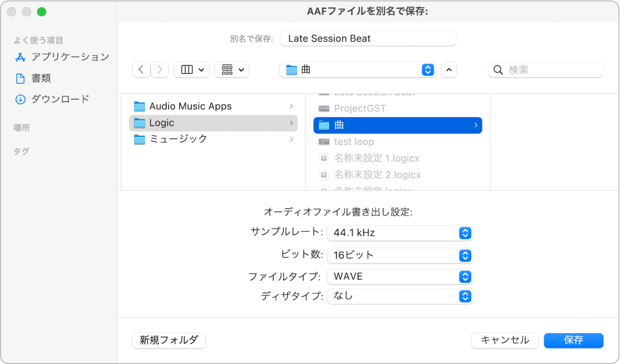Go to parent folder using the up arrow
This screenshot has height=364, width=620.
click(x=449, y=69)
